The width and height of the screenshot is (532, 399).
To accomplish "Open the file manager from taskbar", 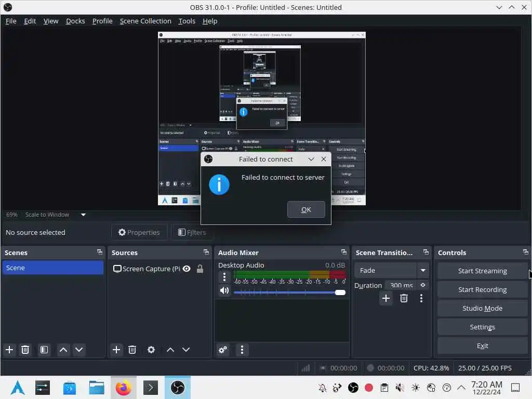I will pos(96,388).
